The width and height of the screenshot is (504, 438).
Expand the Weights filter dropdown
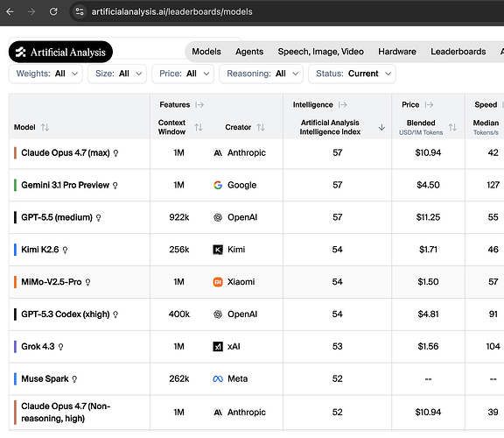45,74
